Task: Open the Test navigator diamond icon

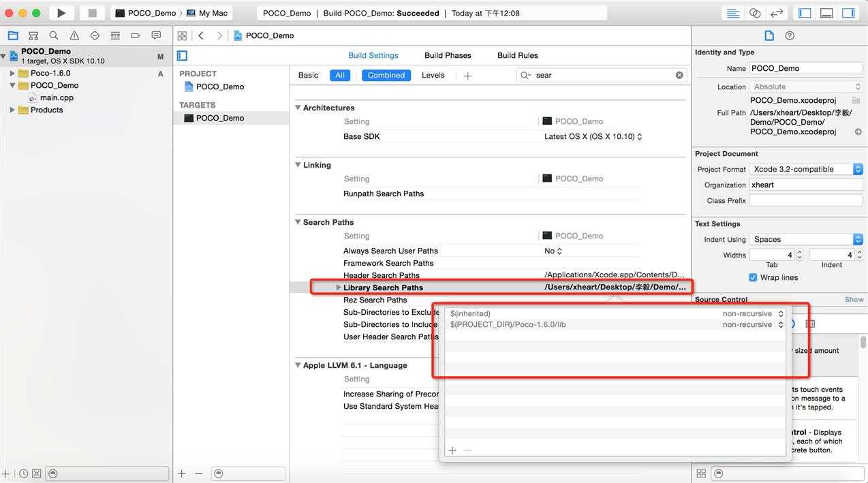Action: pyautogui.click(x=95, y=35)
